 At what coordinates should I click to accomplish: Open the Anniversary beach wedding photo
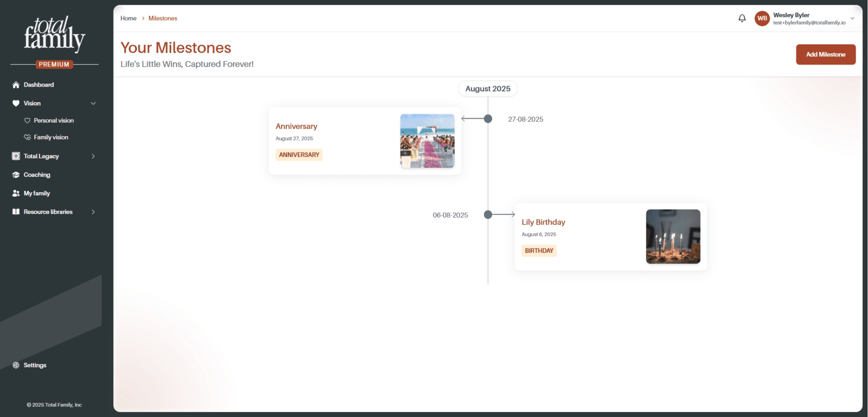click(x=427, y=141)
